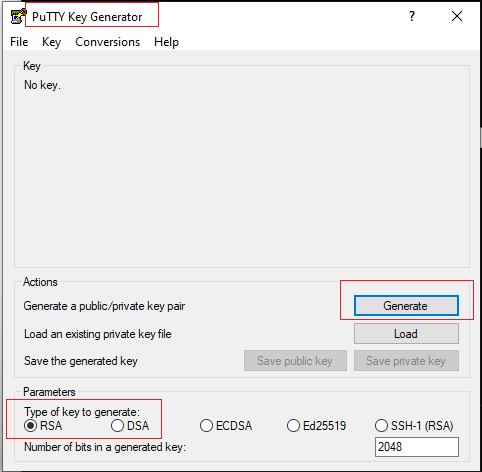
Task: Choose the Ed25519 key type
Action: [317, 426]
